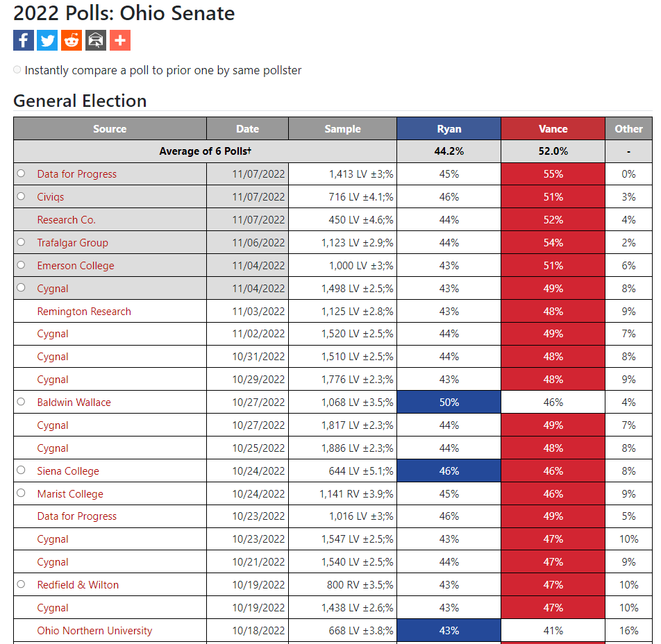
Task: Open the Ohio Northern University poll link
Action: (x=94, y=631)
